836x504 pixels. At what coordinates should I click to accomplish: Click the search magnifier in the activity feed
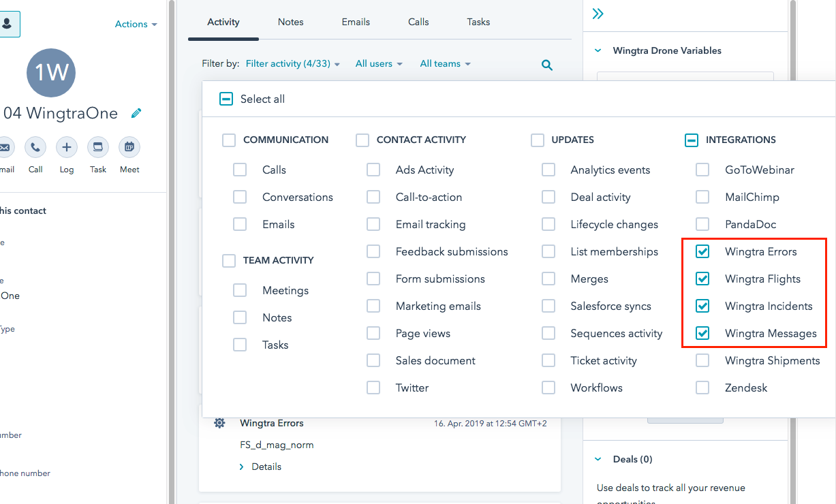tap(546, 65)
